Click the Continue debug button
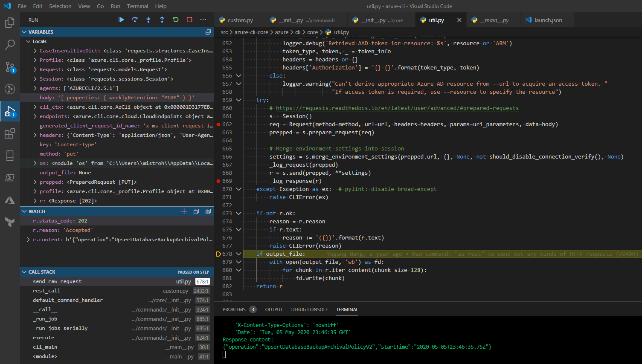This screenshot has width=642, height=364. (x=121, y=20)
